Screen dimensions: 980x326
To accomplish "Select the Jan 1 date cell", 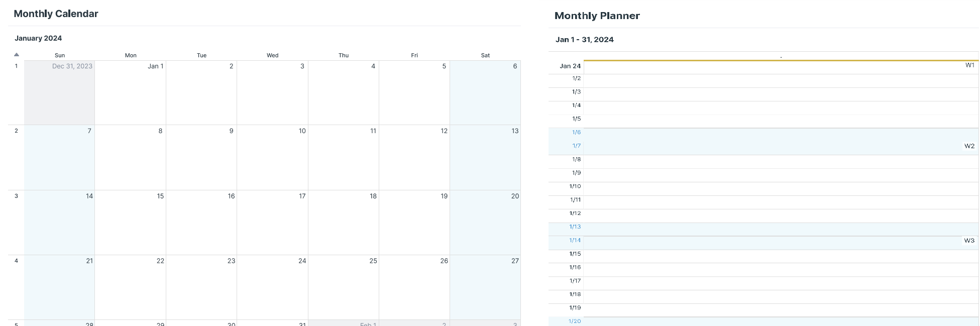I will click(x=156, y=66).
